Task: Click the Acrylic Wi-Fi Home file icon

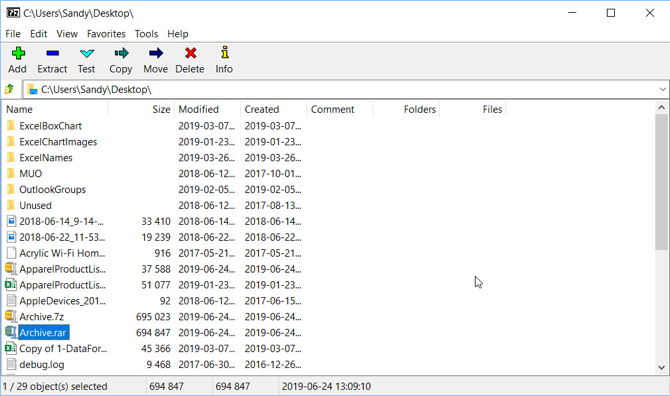Action: tap(11, 253)
